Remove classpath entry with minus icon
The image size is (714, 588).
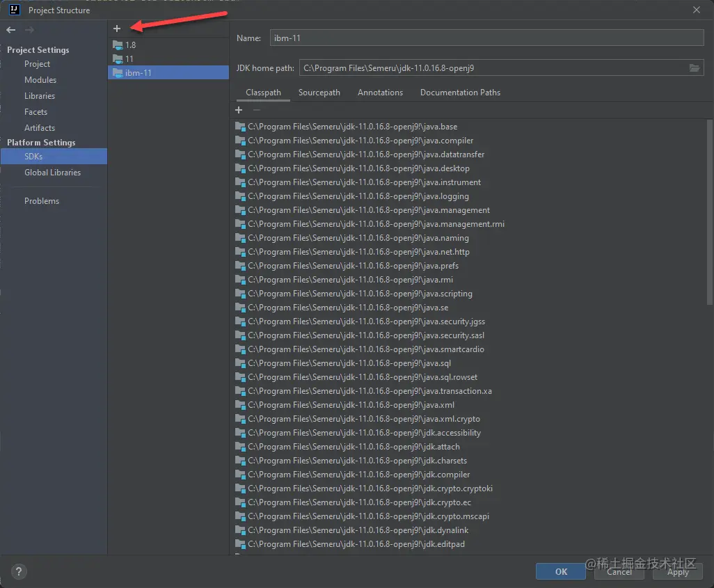pyautogui.click(x=257, y=110)
